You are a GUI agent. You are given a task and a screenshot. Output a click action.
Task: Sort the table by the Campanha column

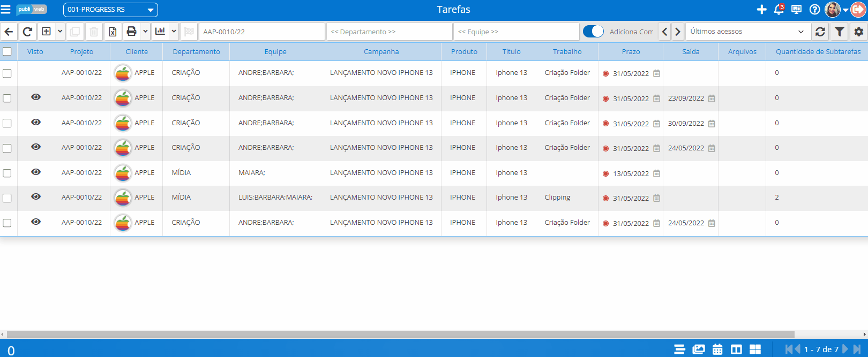click(x=381, y=52)
